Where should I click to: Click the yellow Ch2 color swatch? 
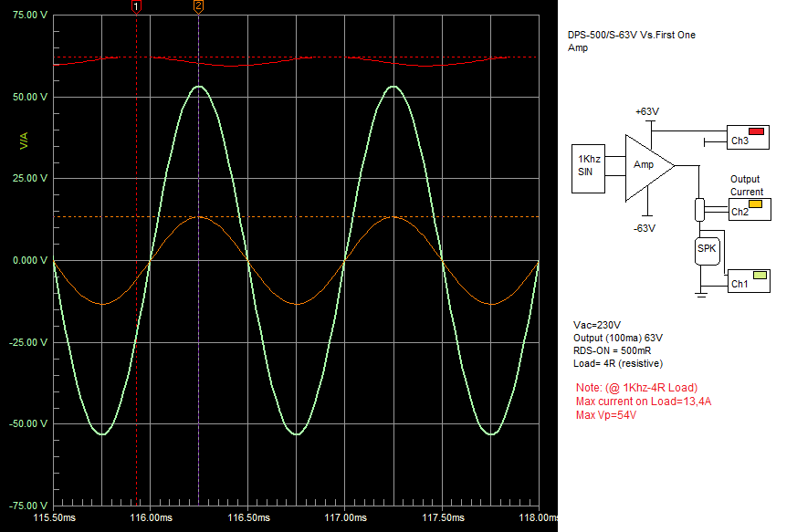pos(755,203)
